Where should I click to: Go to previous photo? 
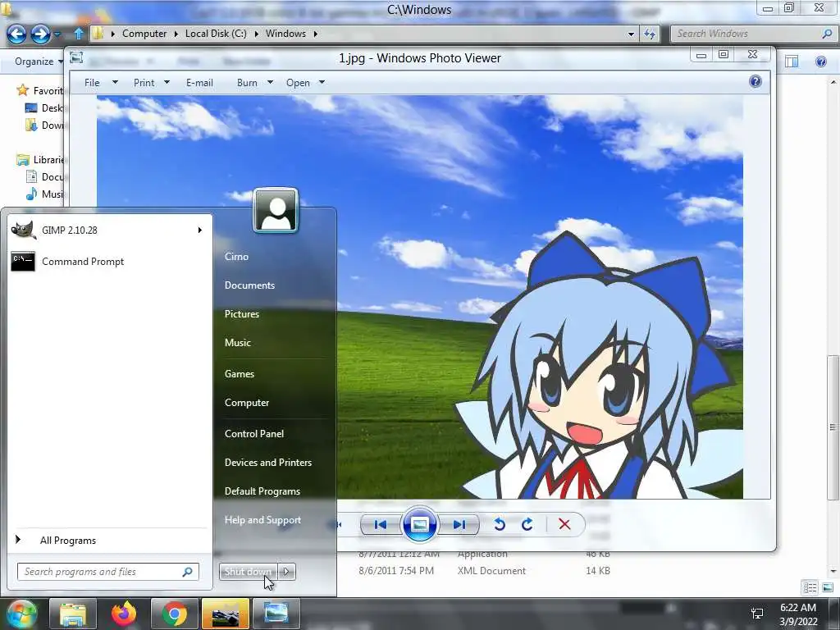point(380,524)
